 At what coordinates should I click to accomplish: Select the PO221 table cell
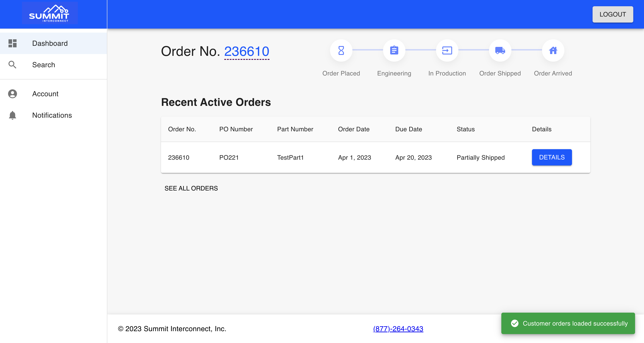point(229,157)
